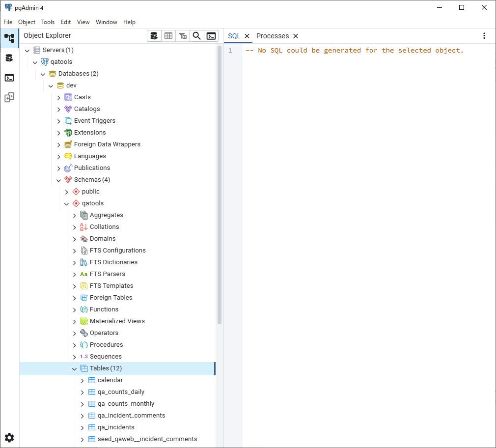Click the Languages node icon
496x448 pixels.
pos(68,156)
